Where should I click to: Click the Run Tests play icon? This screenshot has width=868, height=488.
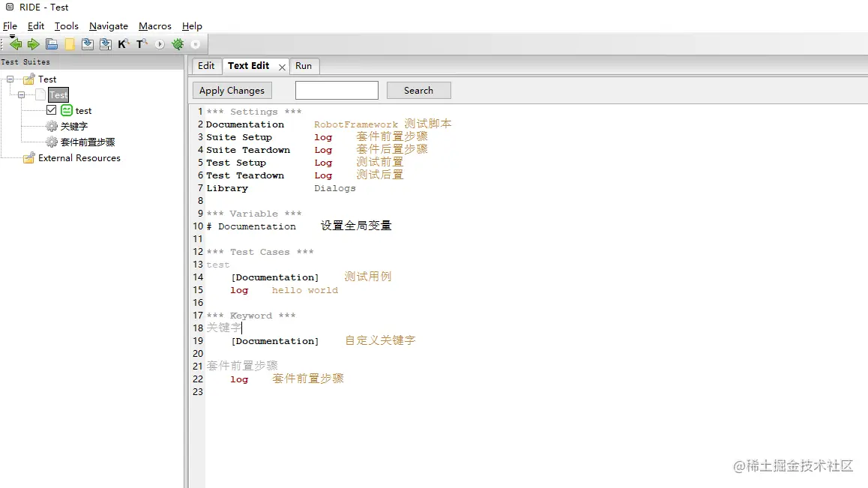coord(160,44)
